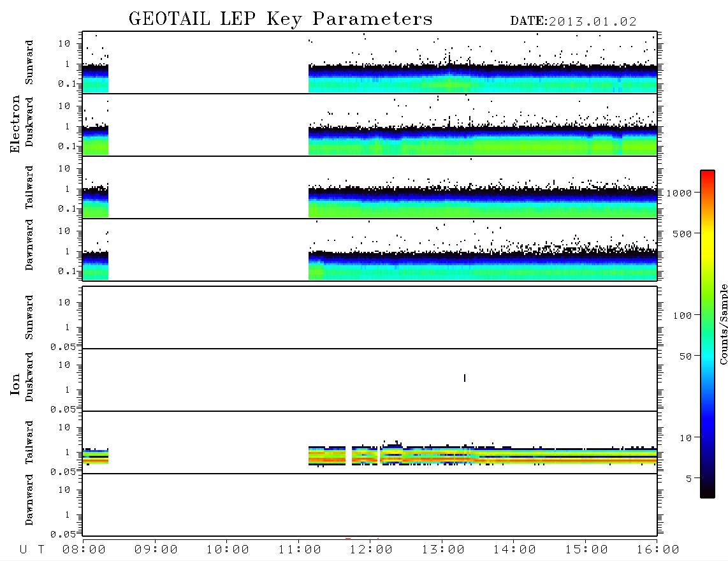The width and height of the screenshot is (728, 561).
Task: Click the 11:00 time axis label
Action: [300, 550]
